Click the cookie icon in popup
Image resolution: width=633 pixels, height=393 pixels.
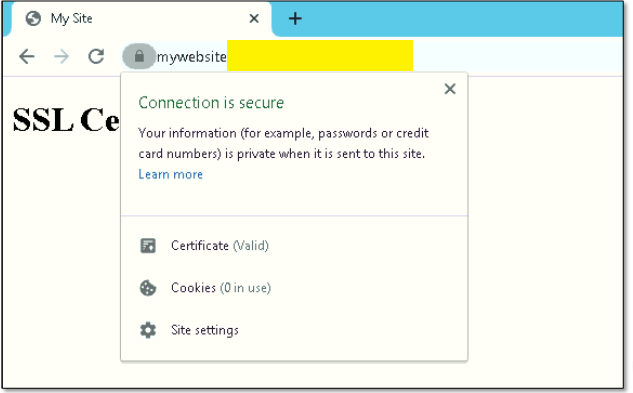point(148,288)
